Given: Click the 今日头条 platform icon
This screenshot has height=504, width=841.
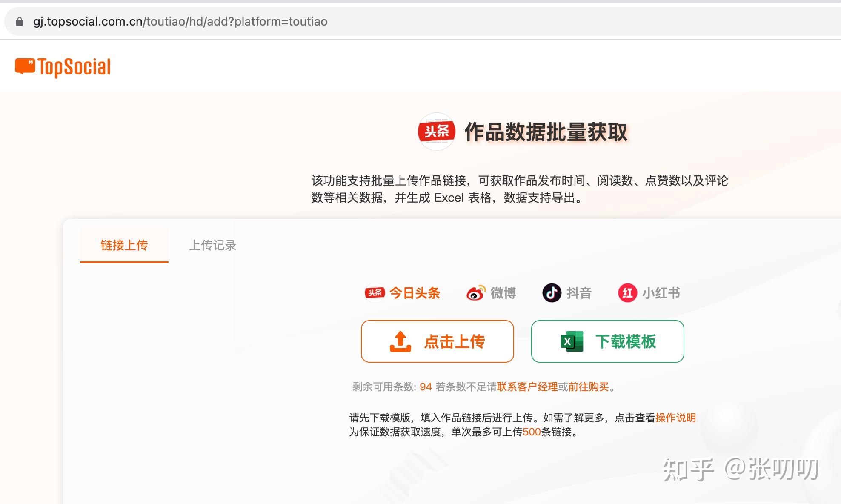Looking at the screenshot, I should (375, 293).
